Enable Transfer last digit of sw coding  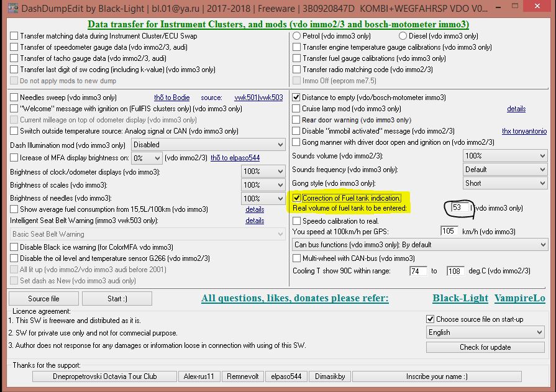click(x=14, y=70)
